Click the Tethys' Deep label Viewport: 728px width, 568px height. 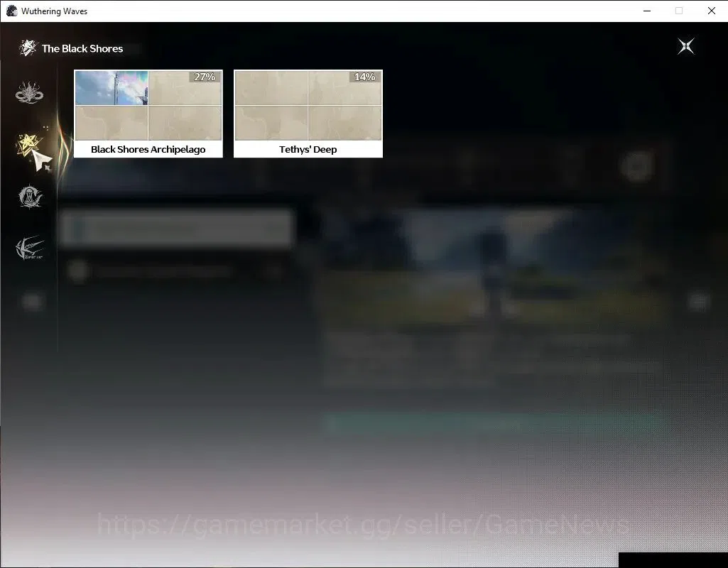coord(308,149)
